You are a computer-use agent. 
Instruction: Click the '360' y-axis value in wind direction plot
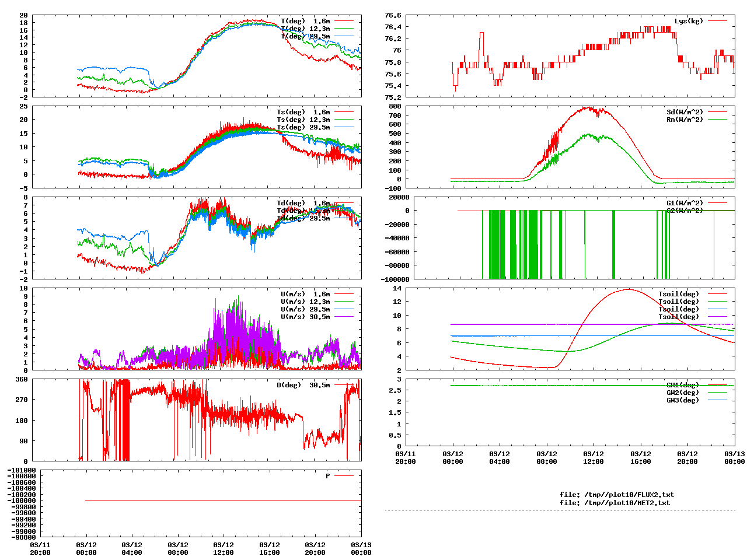click(22, 379)
